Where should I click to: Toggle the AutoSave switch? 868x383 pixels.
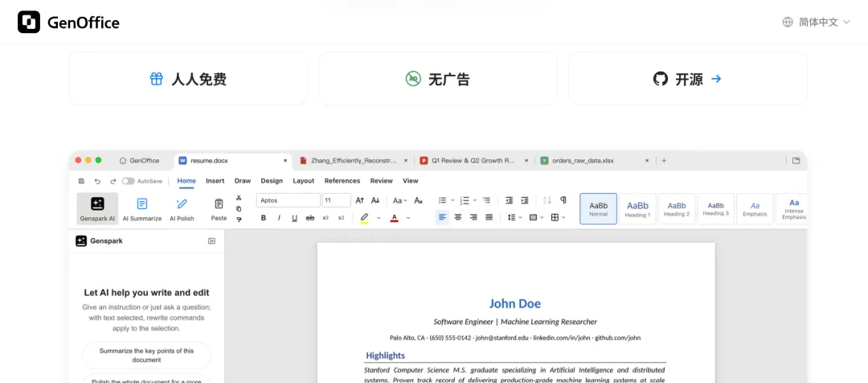tap(129, 181)
